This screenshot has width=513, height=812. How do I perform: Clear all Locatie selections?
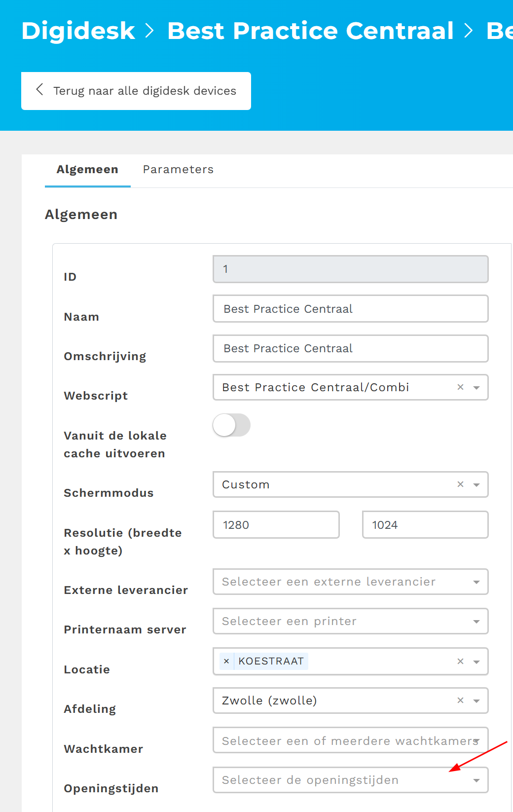click(x=460, y=662)
